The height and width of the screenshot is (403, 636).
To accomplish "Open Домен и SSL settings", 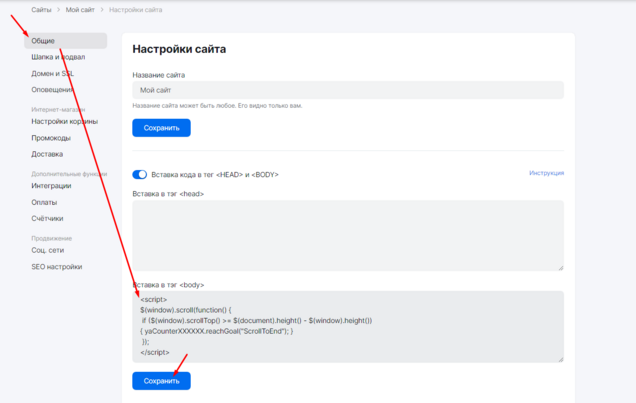I will coord(54,73).
